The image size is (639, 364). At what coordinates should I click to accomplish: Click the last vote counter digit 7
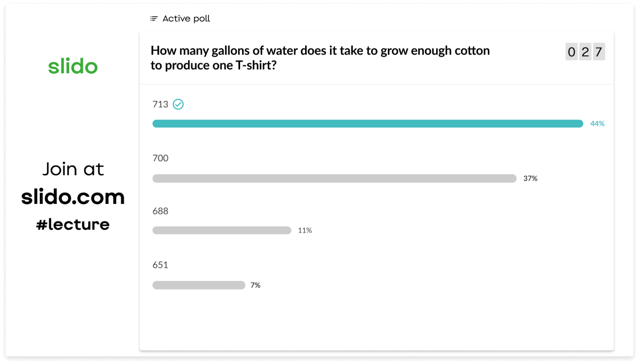tap(599, 52)
